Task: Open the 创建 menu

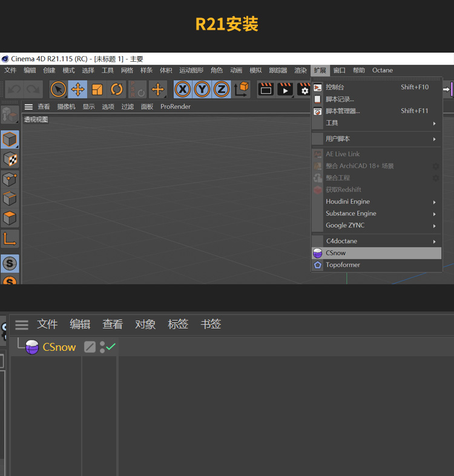Action: (49, 70)
